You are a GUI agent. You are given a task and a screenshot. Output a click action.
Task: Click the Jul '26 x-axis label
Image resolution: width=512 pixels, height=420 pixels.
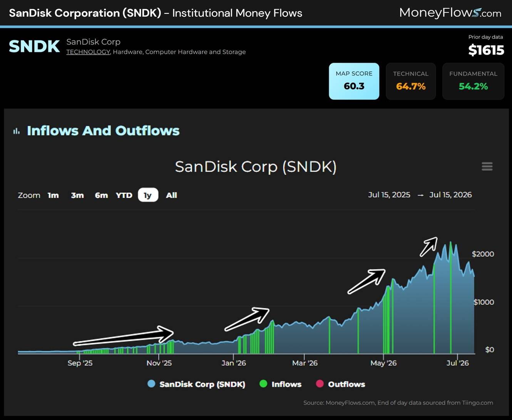[458, 363]
